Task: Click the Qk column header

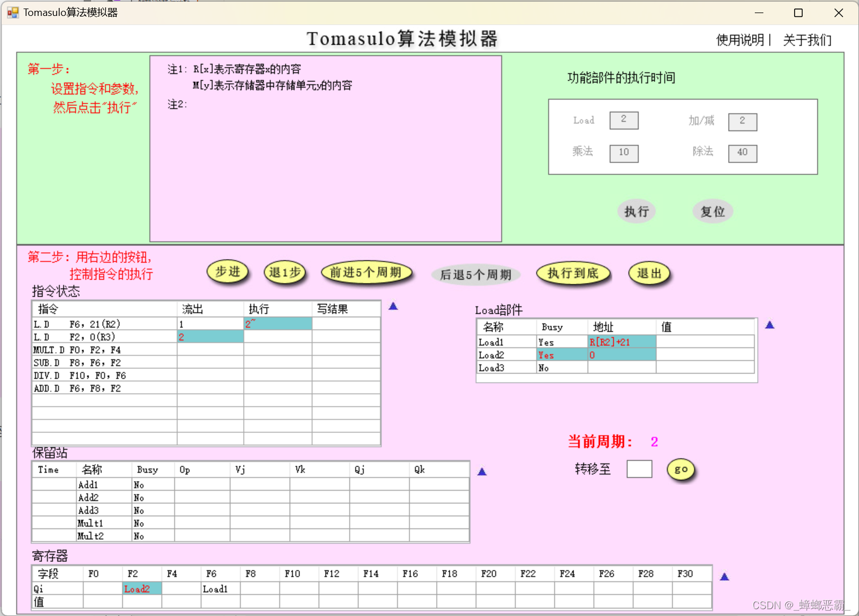Action: point(439,470)
